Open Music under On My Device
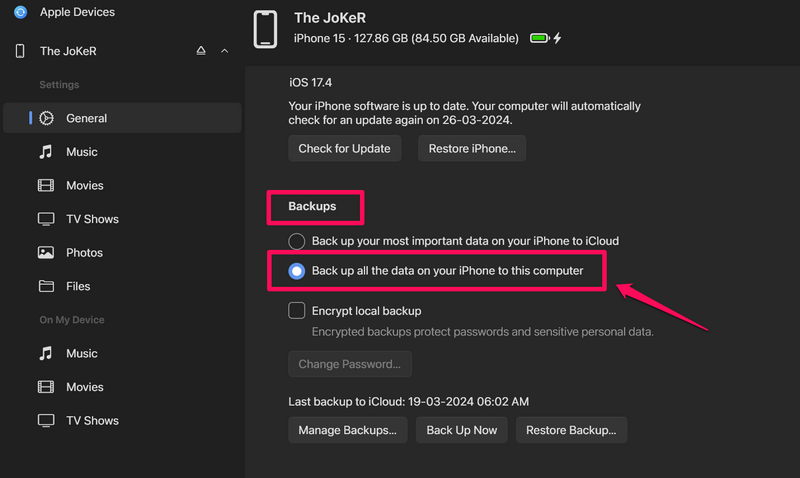Image resolution: width=800 pixels, height=478 pixels. pos(81,353)
